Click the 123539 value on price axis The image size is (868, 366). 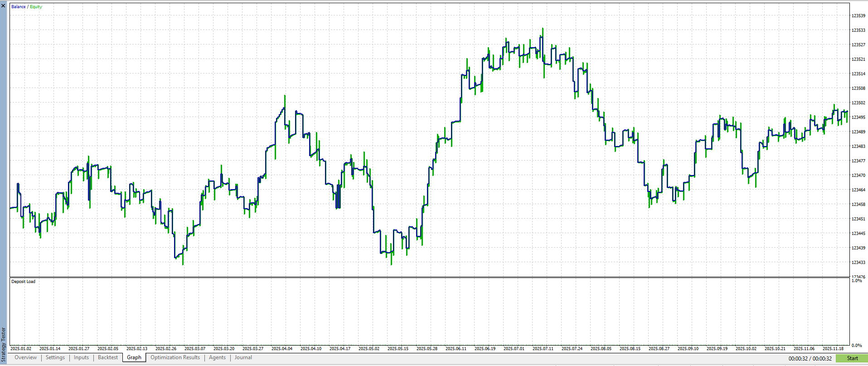(x=858, y=16)
